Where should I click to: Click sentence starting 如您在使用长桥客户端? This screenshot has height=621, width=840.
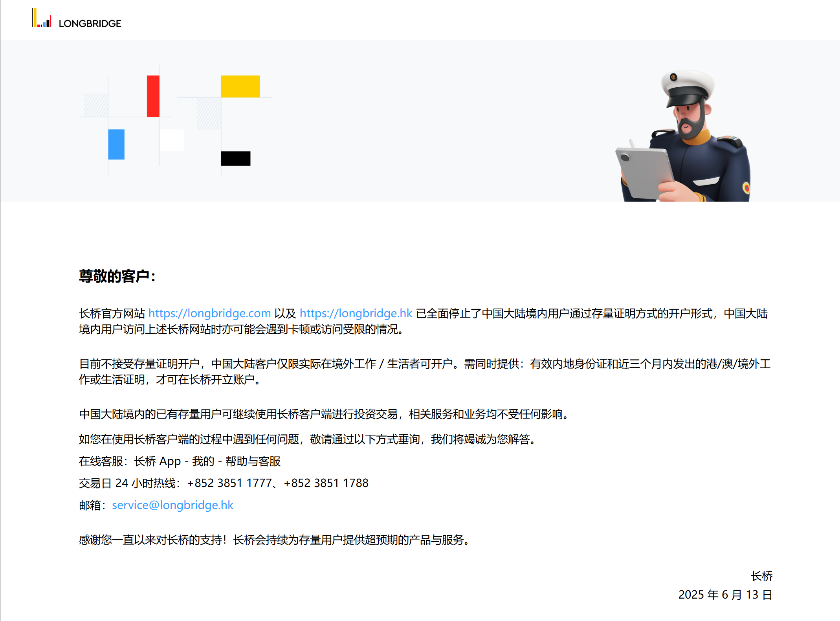[x=308, y=439]
